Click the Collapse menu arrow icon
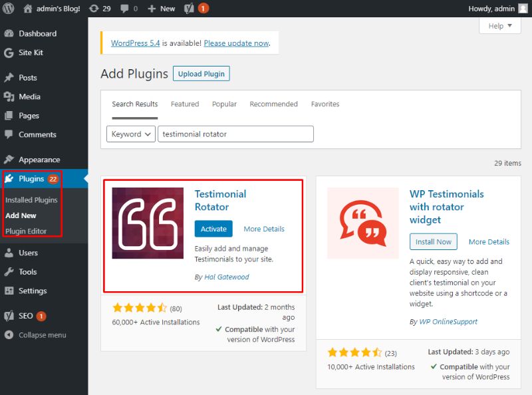 (9, 335)
